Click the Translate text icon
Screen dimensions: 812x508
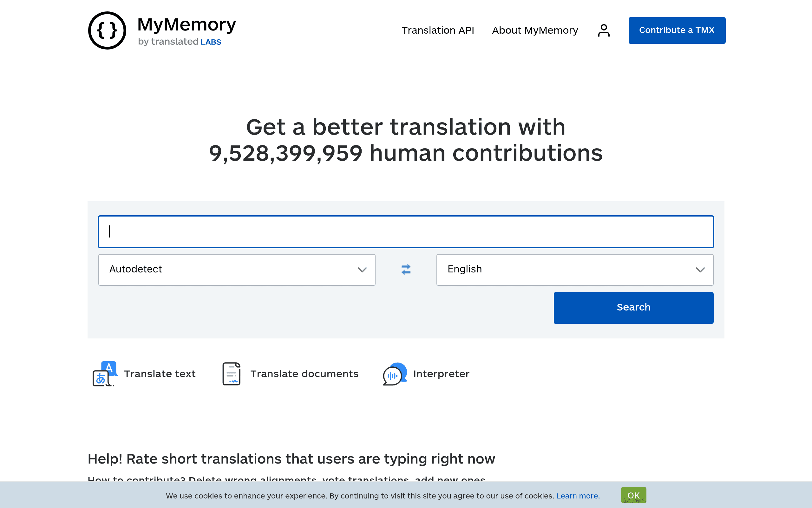coord(105,374)
